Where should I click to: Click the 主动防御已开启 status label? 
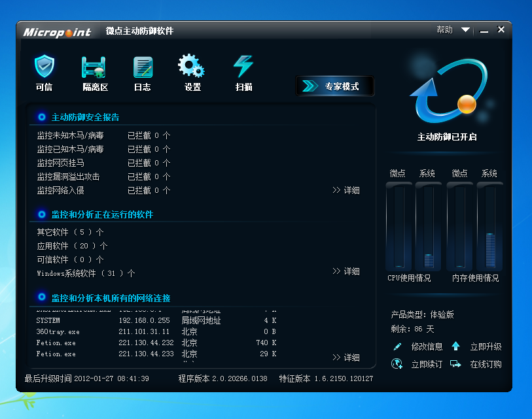[447, 137]
